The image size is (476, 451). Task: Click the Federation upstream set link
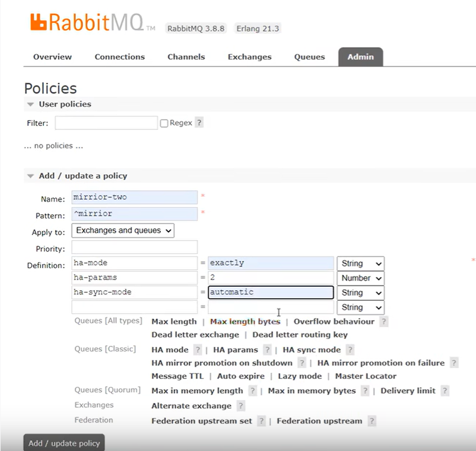pos(202,421)
